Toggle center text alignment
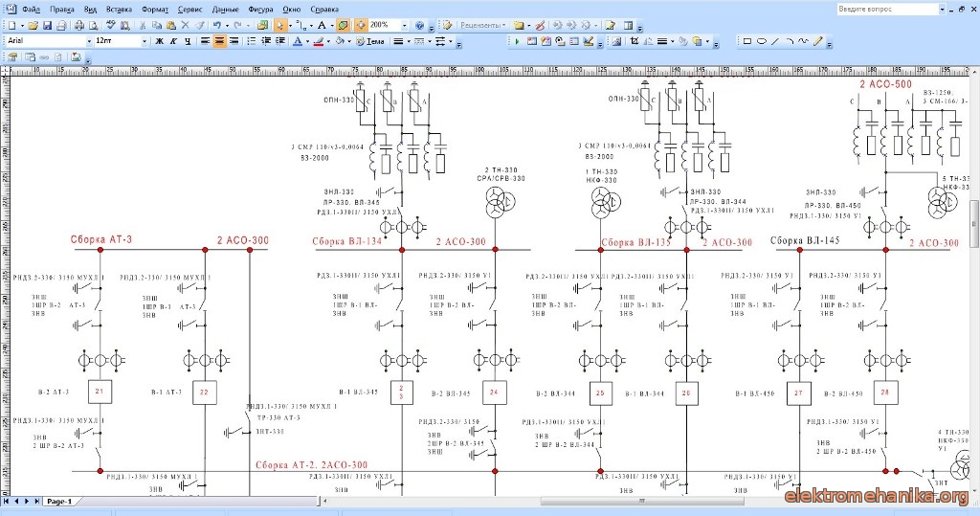 tap(219, 41)
